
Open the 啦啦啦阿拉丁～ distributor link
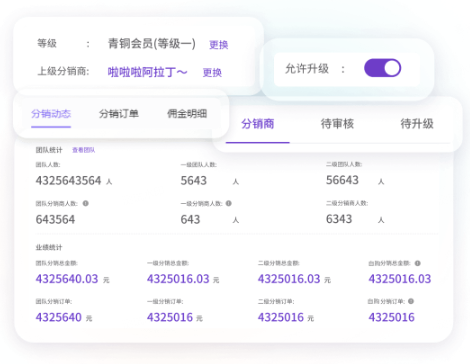point(147,72)
